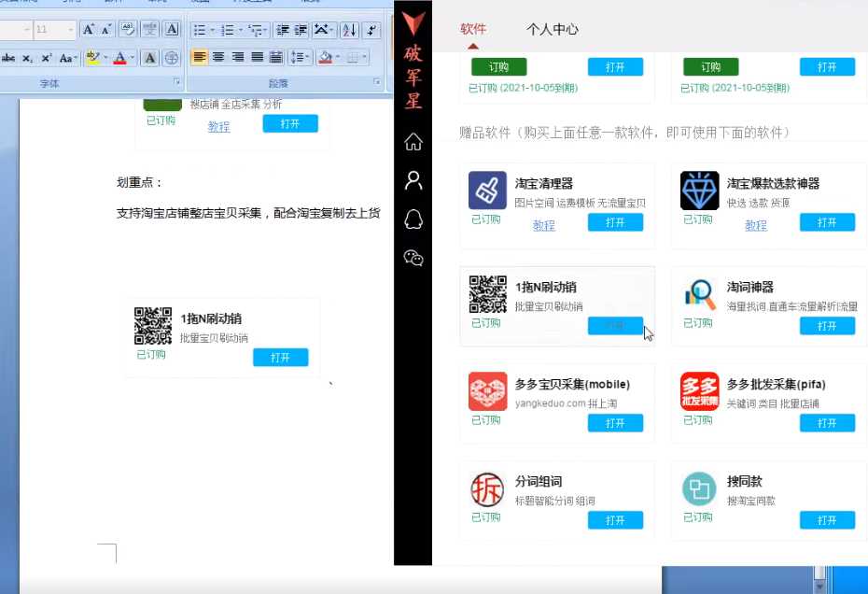Apply the paragraph shading paint bucket
The image size is (868, 594).
tap(326, 57)
